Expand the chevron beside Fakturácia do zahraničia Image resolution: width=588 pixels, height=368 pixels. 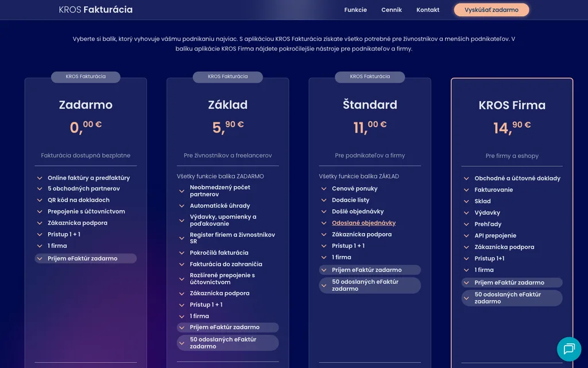(182, 264)
